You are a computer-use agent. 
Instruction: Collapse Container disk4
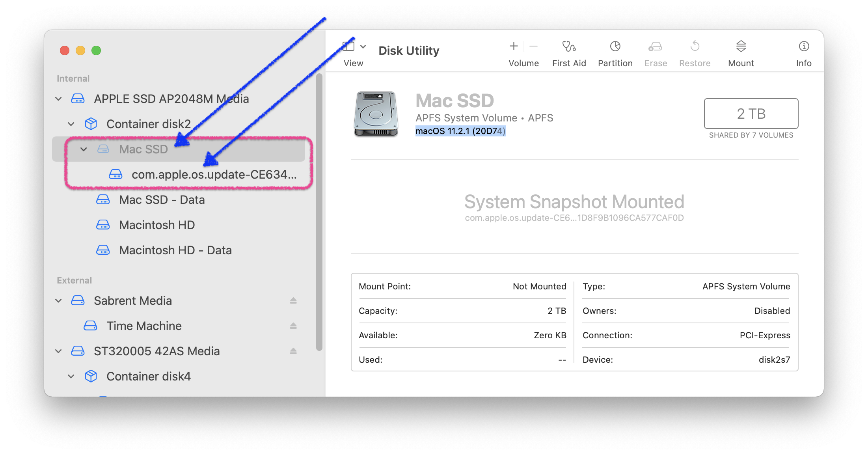click(x=71, y=377)
